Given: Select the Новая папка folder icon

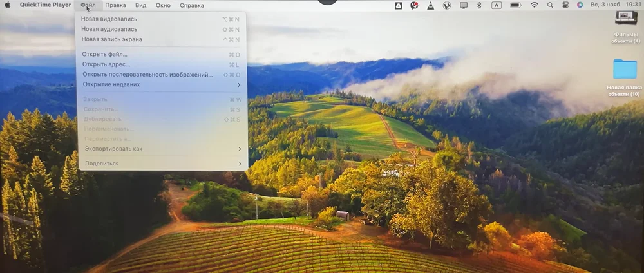Looking at the screenshot, I should (x=625, y=69).
